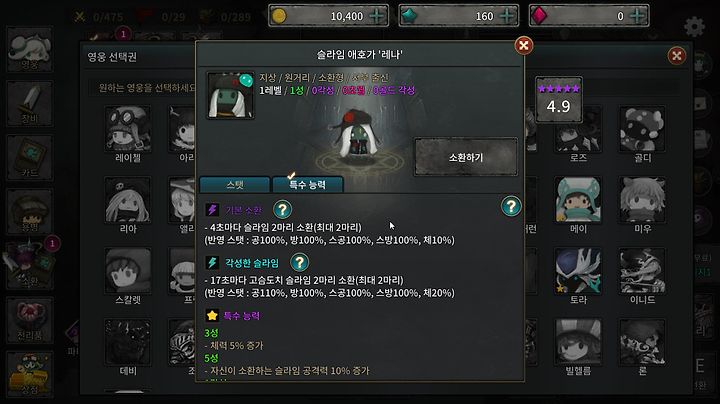Close the 영웅 선택권 window
Viewport: 720px width, 404px height.
676,56
